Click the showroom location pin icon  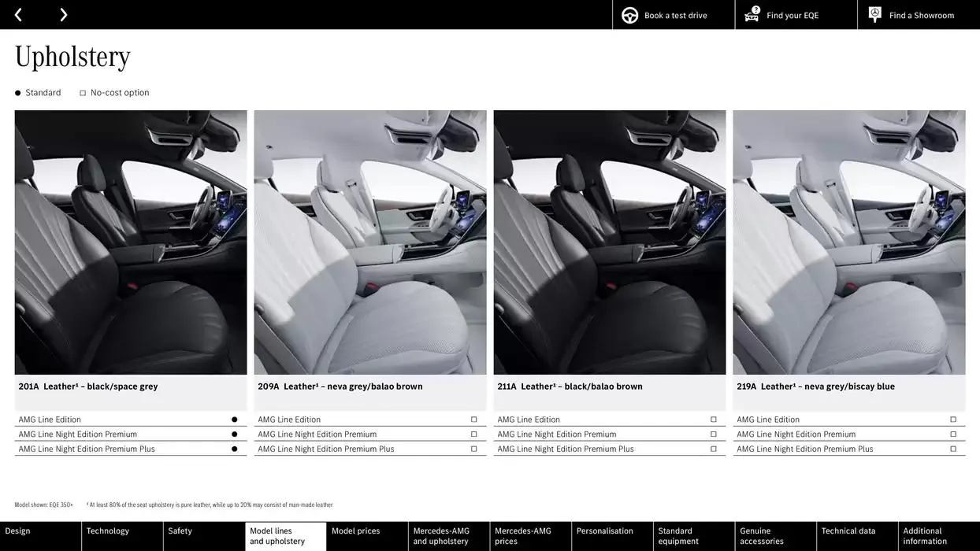click(x=874, y=14)
